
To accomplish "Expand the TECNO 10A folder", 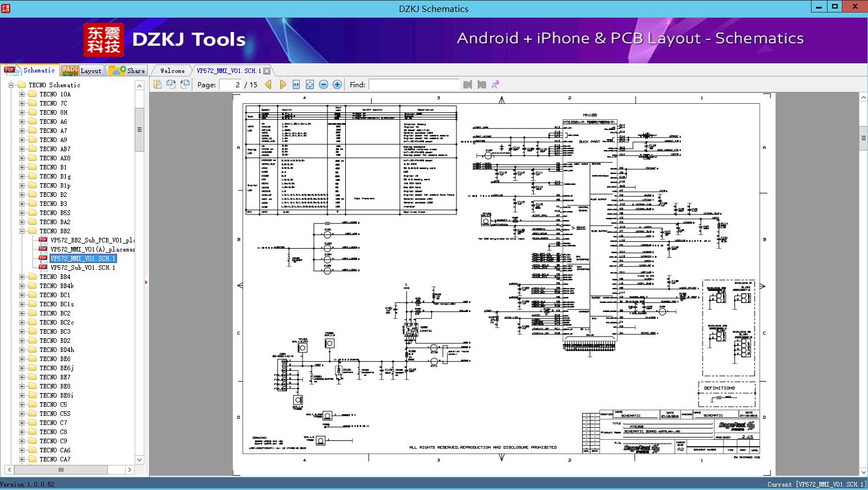I will (x=22, y=94).
